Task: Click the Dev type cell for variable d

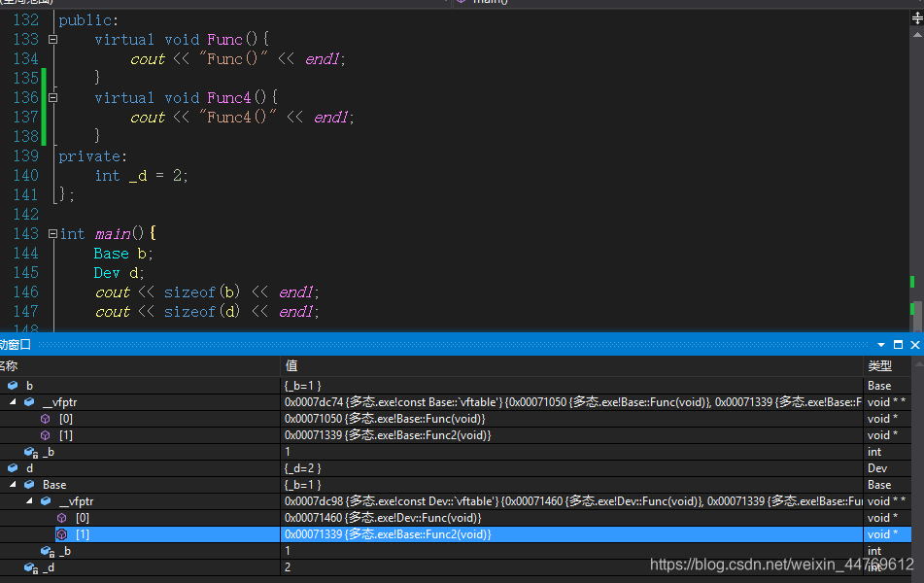Action: pyautogui.click(x=887, y=468)
